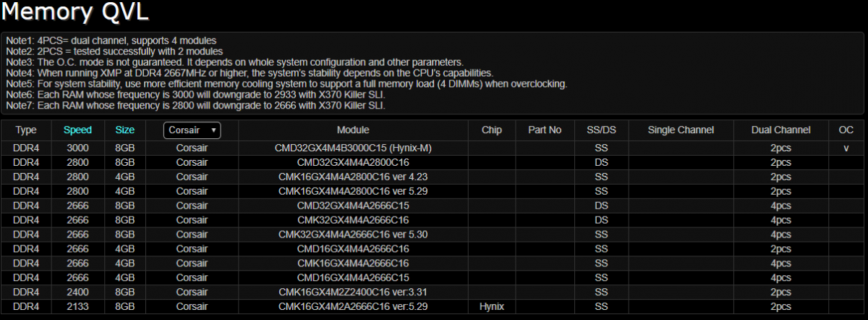This screenshot has height=320, width=868.
Task: Click Note1 about 4PCS dual channel
Action: 111,41
